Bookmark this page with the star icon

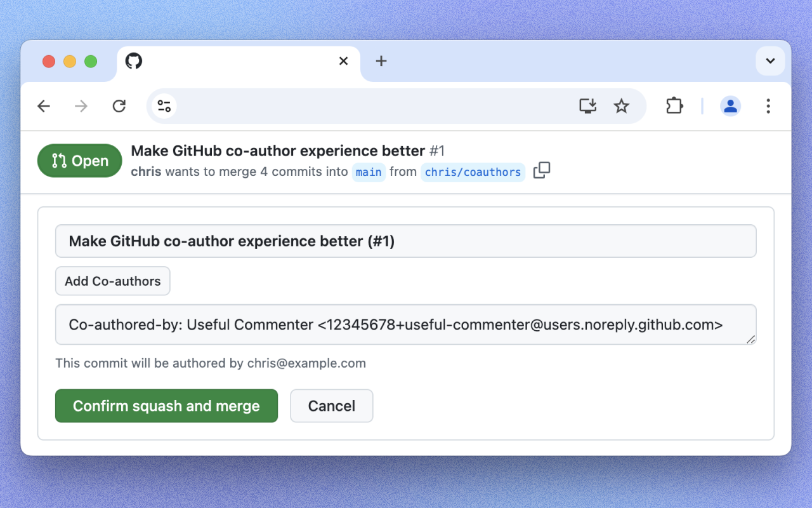(x=622, y=106)
